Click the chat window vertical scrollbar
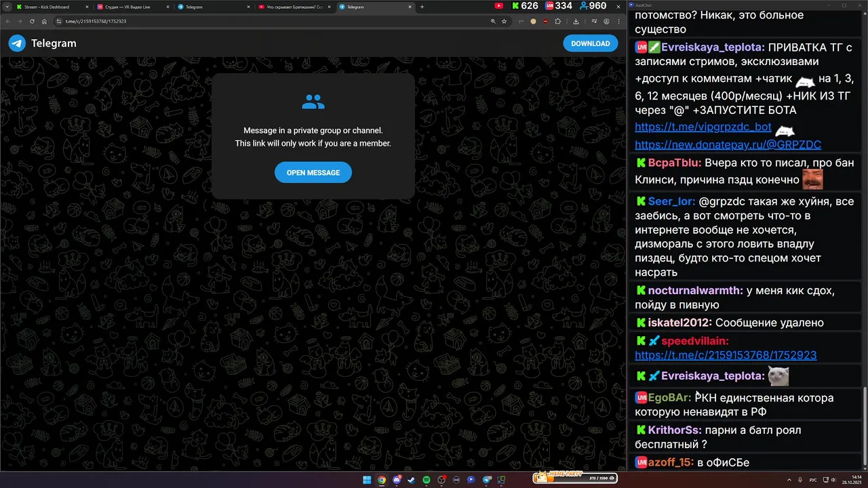The width and height of the screenshot is (868, 488). pos(864,427)
